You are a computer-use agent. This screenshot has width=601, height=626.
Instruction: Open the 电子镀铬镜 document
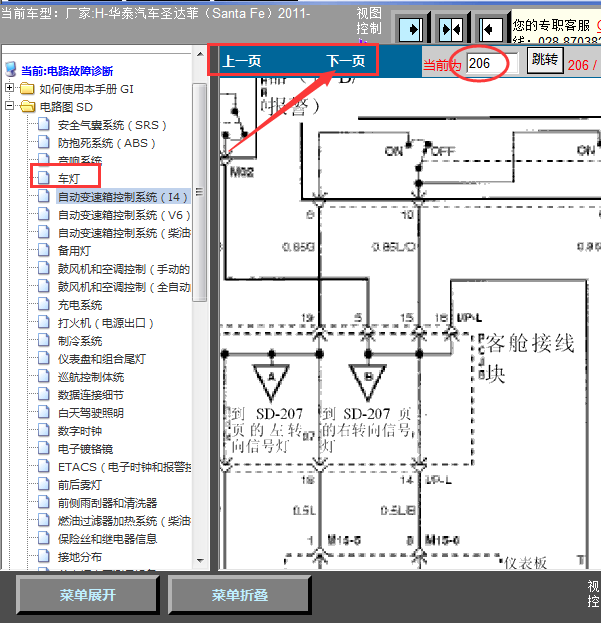click(x=85, y=449)
